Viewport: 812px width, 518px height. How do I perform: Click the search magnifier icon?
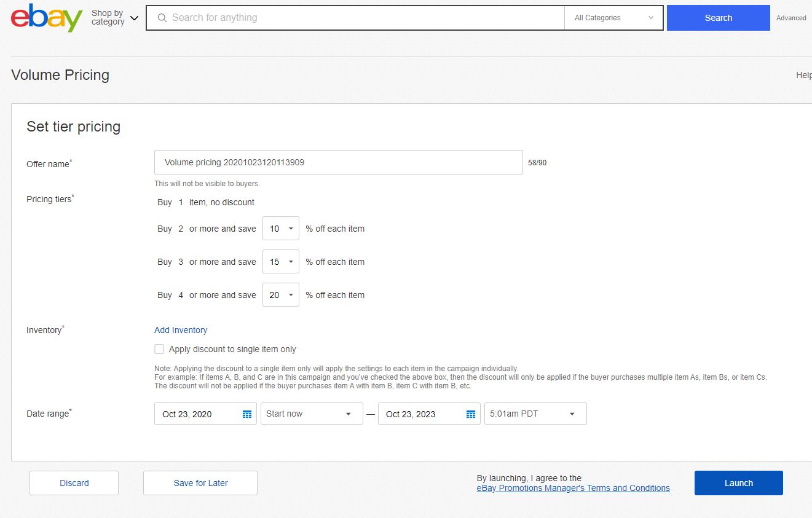click(x=162, y=18)
